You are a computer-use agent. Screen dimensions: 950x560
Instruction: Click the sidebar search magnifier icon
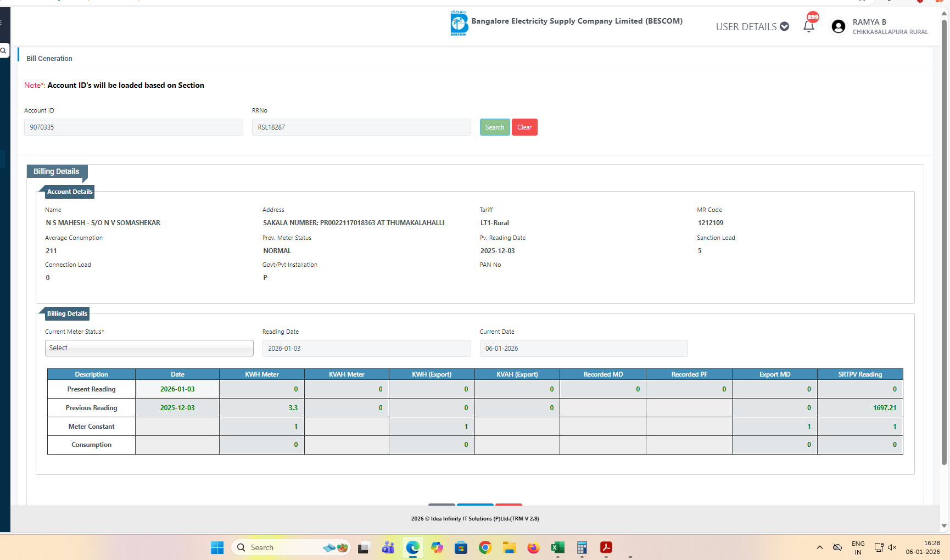[x=3, y=51]
